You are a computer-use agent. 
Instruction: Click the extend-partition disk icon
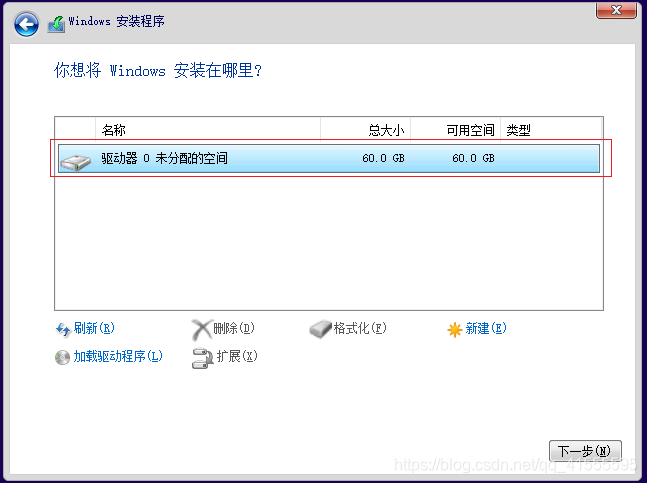pyautogui.click(x=202, y=358)
